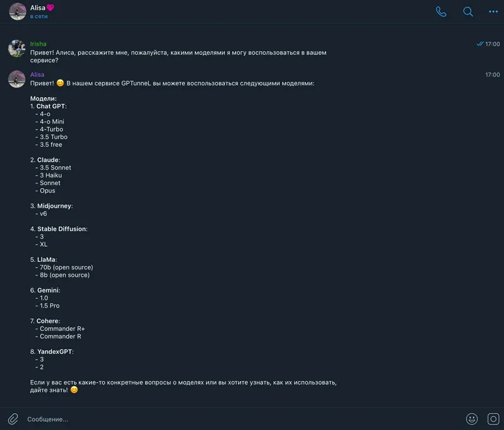
Task: Click the smiling emoji after Привет!
Action: click(x=60, y=83)
